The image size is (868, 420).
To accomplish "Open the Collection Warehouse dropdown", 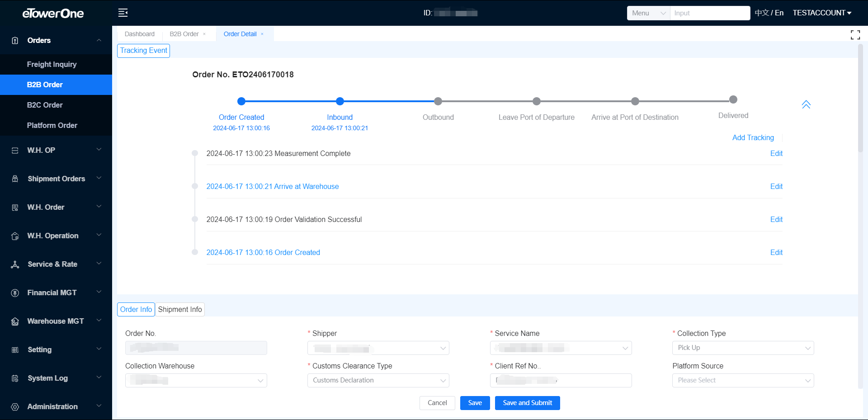I will (x=196, y=380).
